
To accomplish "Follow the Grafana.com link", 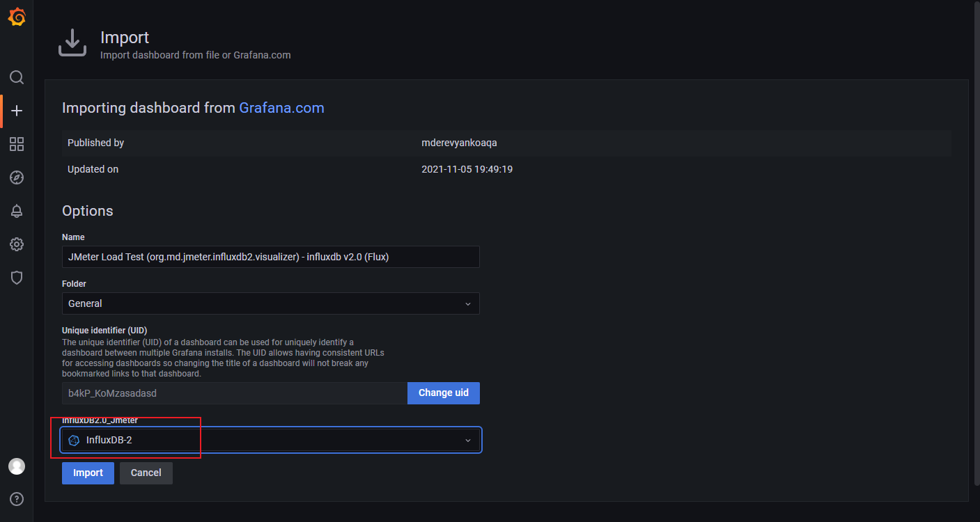I will 281,108.
